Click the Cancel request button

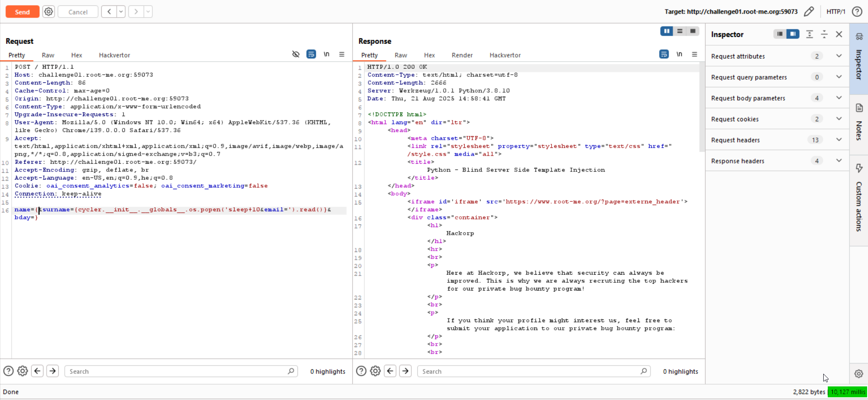pyautogui.click(x=78, y=12)
